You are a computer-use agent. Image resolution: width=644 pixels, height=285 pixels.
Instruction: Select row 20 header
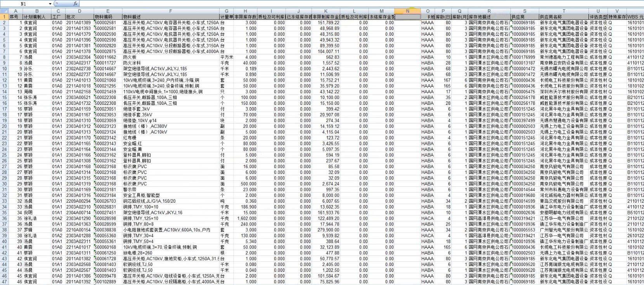(4, 126)
